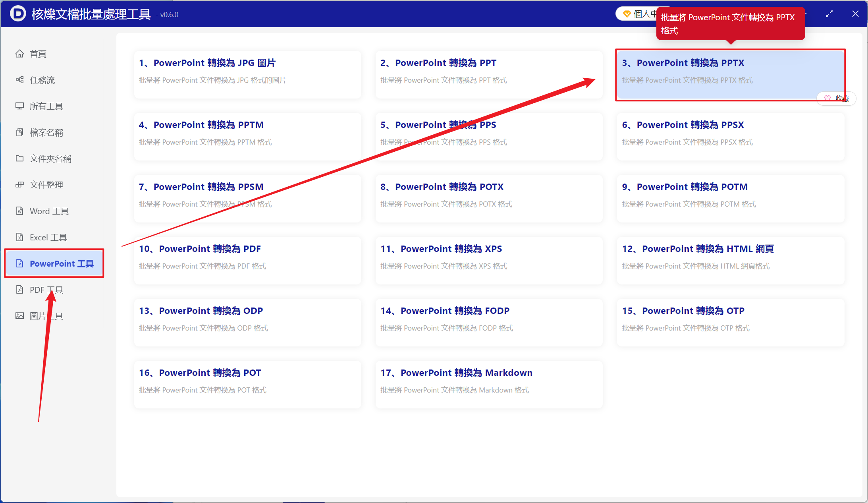This screenshot has width=868, height=503.
Task: Open PowerPoint 轉換為 PPT card
Action: click(489, 75)
